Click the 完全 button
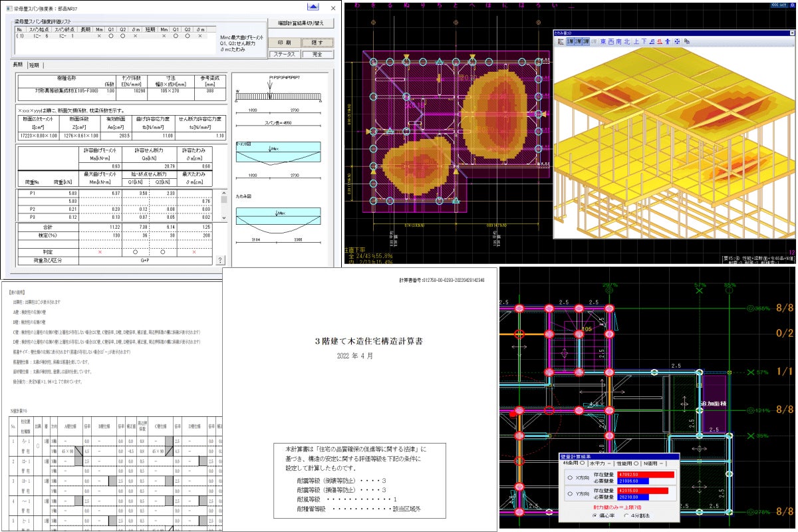798x532 pixels. point(317,55)
